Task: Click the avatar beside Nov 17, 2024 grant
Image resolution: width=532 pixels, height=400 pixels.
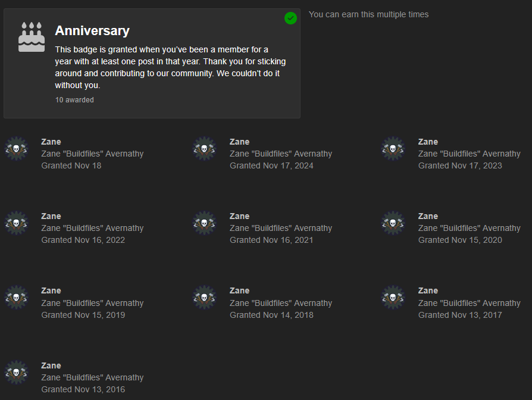Action: 204,149
